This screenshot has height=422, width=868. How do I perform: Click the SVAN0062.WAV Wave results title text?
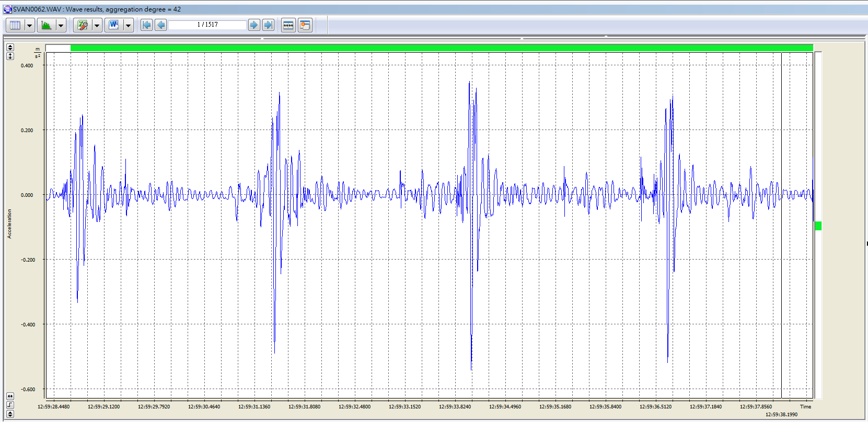[x=97, y=9]
